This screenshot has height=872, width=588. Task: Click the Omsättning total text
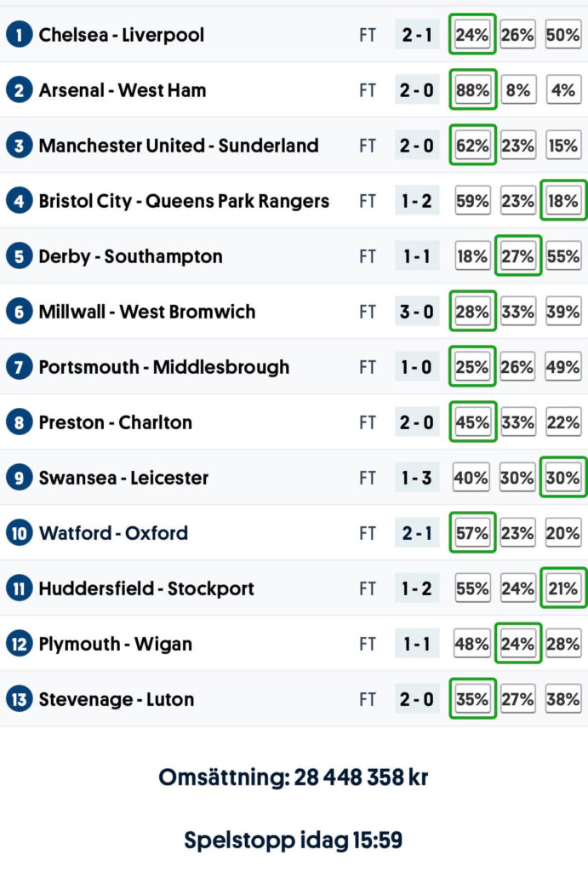click(x=293, y=777)
